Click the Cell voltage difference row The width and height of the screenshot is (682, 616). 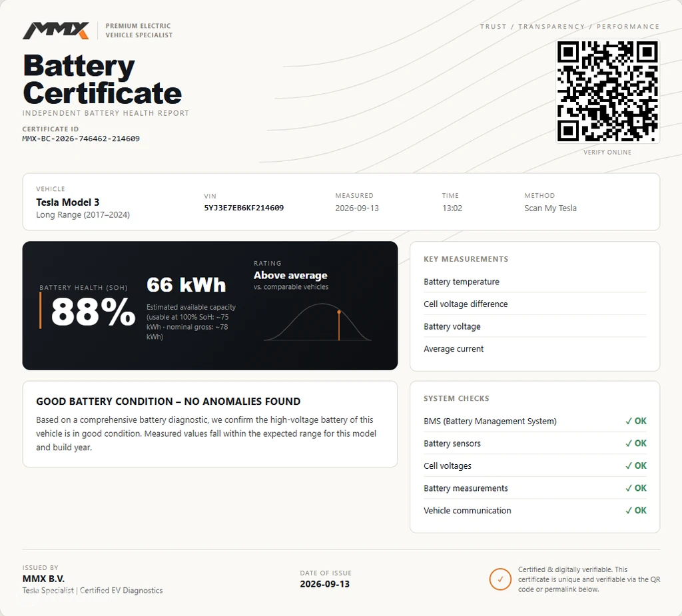pos(535,304)
